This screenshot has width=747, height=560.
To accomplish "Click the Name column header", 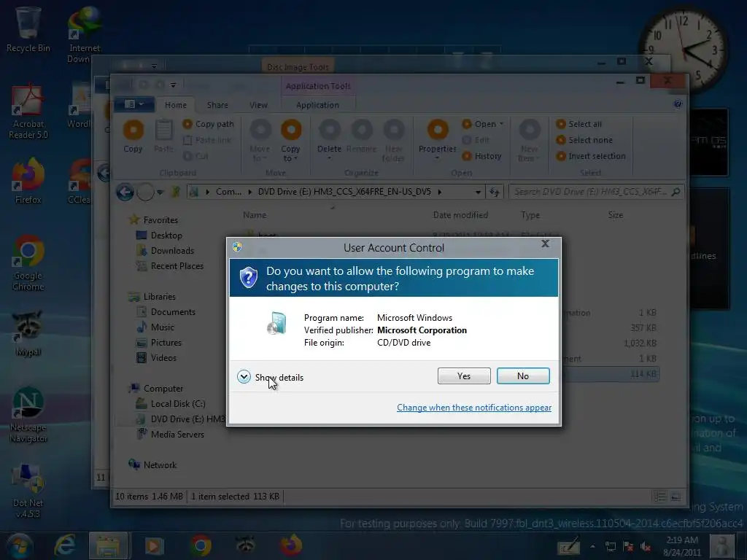I will pyautogui.click(x=255, y=215).
